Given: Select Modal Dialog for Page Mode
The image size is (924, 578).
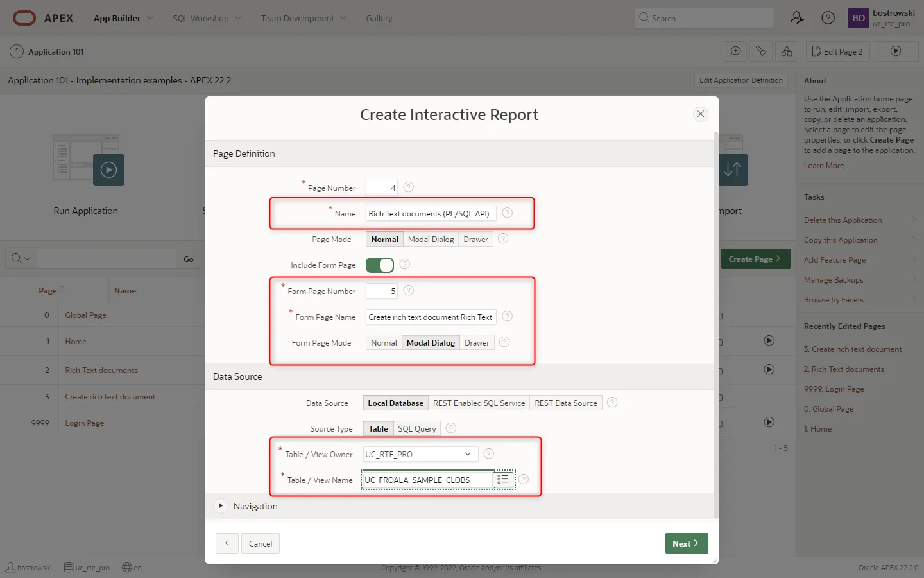Looking at the screenshot, I should tap(431, 240).
